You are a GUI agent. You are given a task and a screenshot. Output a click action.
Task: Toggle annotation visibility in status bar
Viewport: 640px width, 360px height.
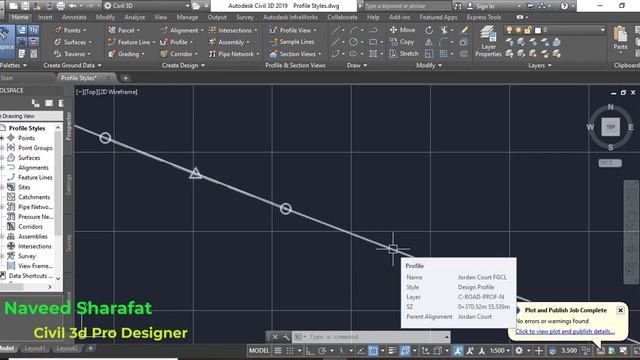458,351
